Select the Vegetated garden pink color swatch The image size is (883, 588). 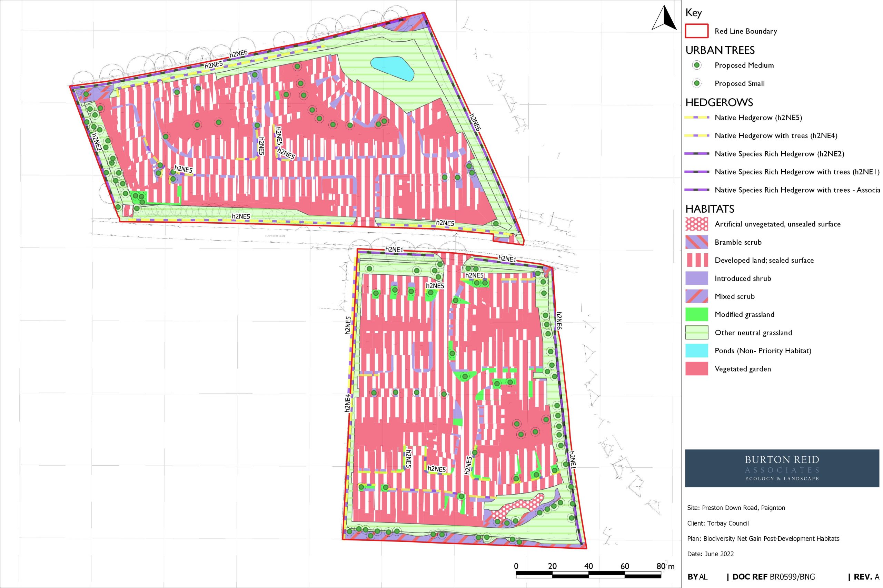[696, 369]
